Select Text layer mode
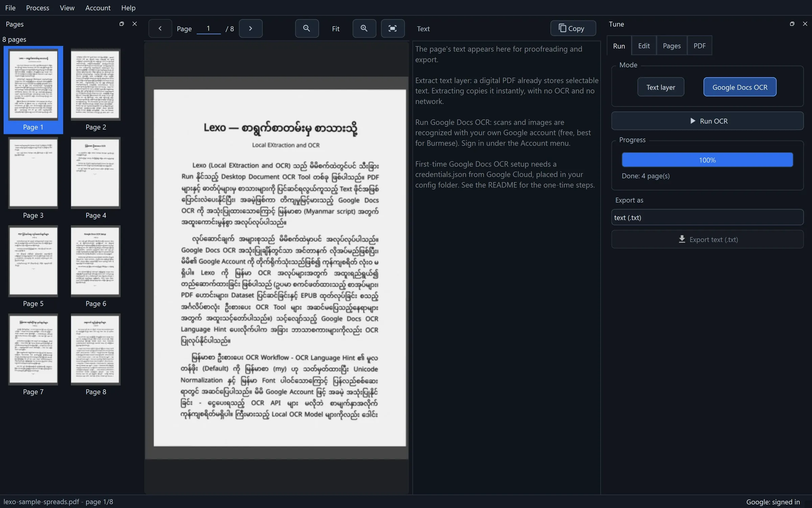This screenshot has width=812, height=508. pyautogui.click(x=660, y=87)
